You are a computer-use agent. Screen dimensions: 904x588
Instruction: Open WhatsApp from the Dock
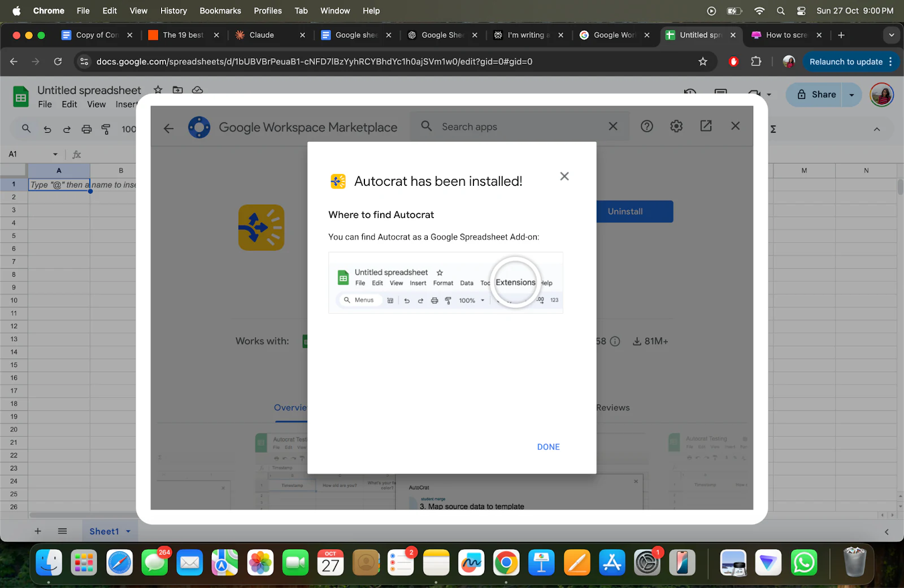point(804,563)
